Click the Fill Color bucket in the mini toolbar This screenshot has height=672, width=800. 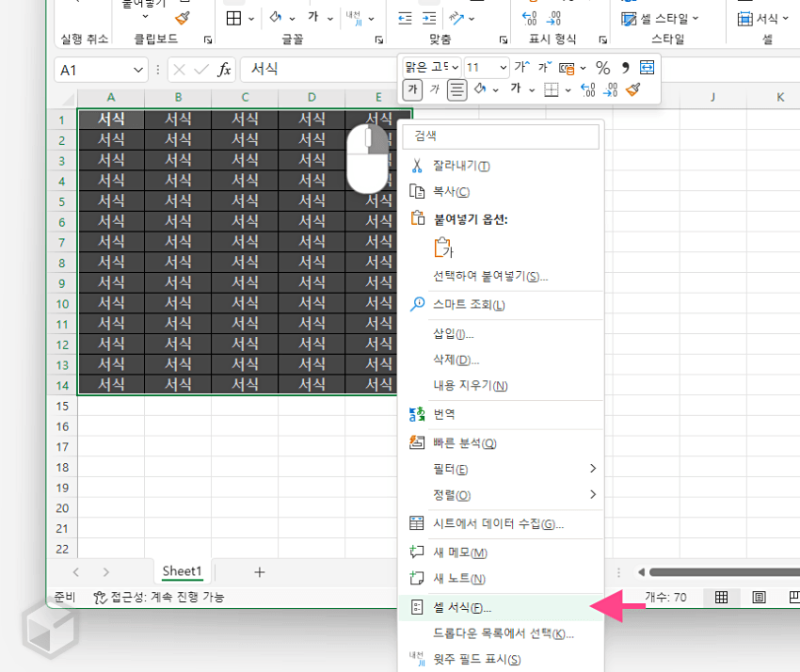(480, 89)
